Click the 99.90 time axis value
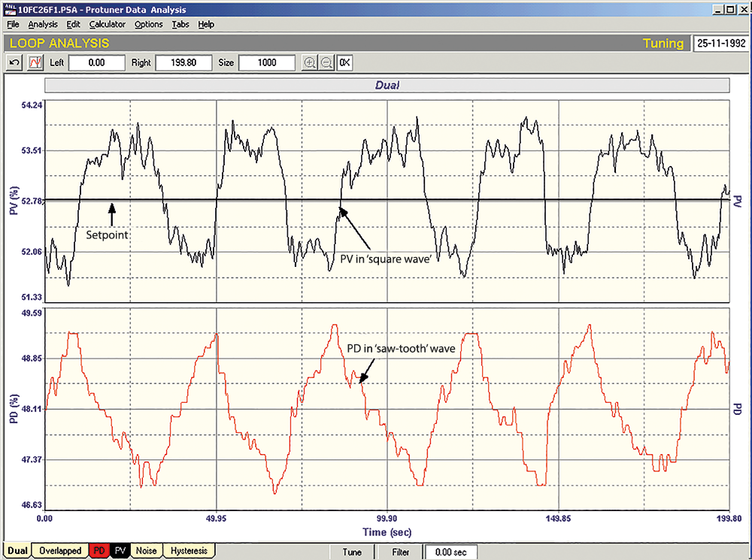 (387, 519)
